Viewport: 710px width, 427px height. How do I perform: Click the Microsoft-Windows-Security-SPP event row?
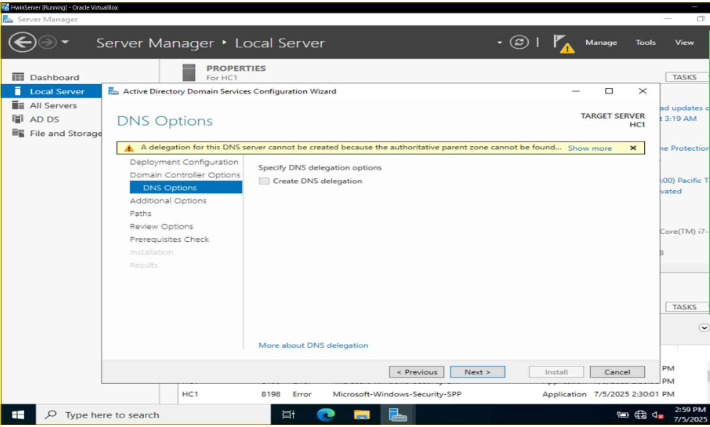point(427,394)
